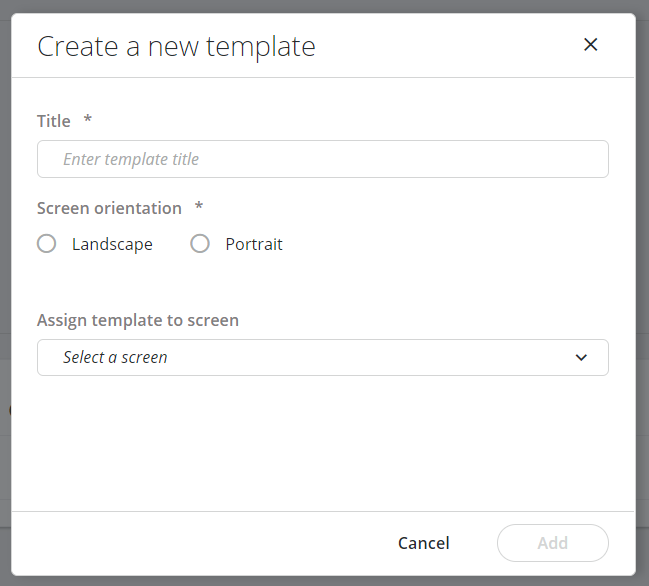
Task: Close the Create a new template dialog
Action: click(590, 45)
